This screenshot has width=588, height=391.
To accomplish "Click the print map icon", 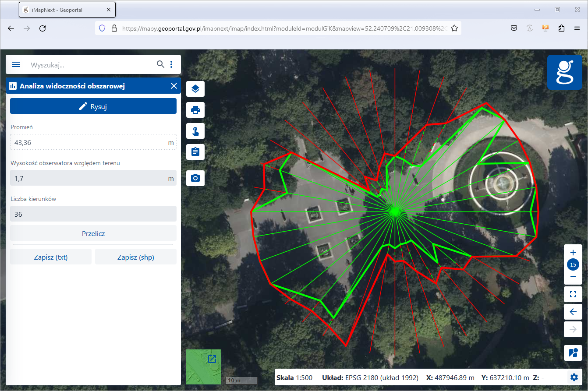I will click(195, 110).
